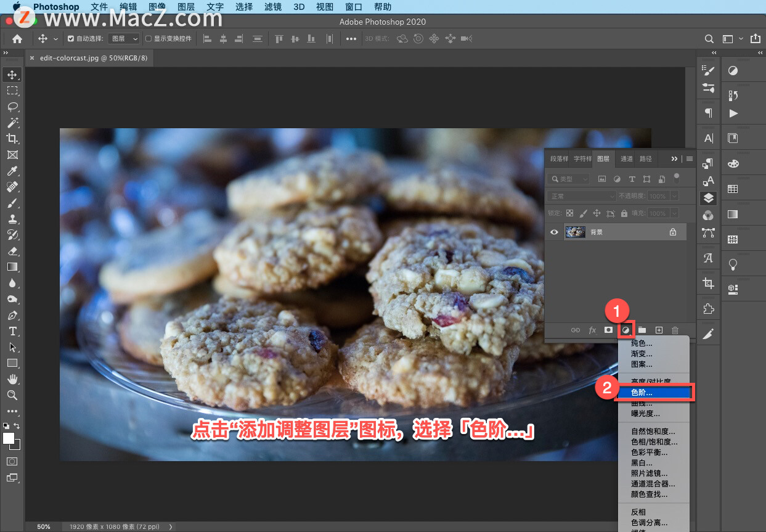The width and height of the screenshot is (766, 532).
Task: Choose 色阶... from the adjustment menu
Action: pyautogui.click(x=655, y=392)
